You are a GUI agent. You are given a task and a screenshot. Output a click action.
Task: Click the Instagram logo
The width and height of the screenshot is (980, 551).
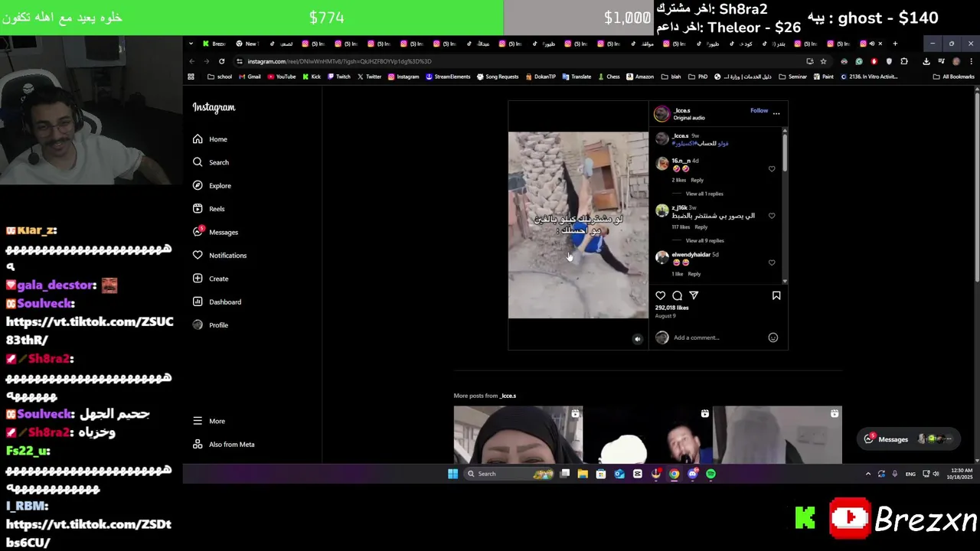[x=214, y=108]
